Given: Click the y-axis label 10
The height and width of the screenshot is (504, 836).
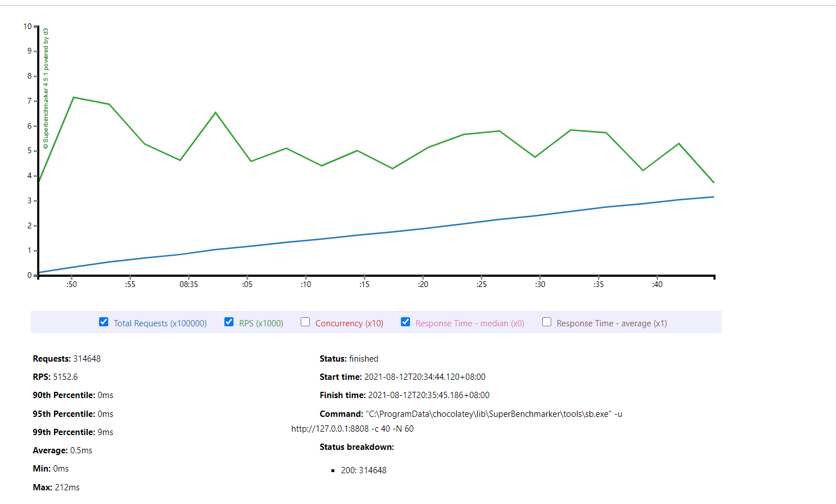Looking at the screenshot, I should coord(28,26).
